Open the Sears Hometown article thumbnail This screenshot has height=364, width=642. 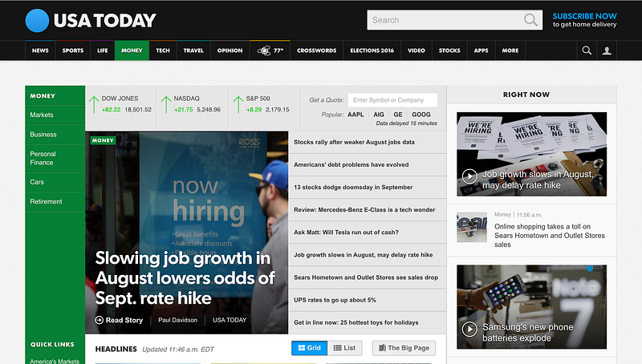[x=472, y=227]
